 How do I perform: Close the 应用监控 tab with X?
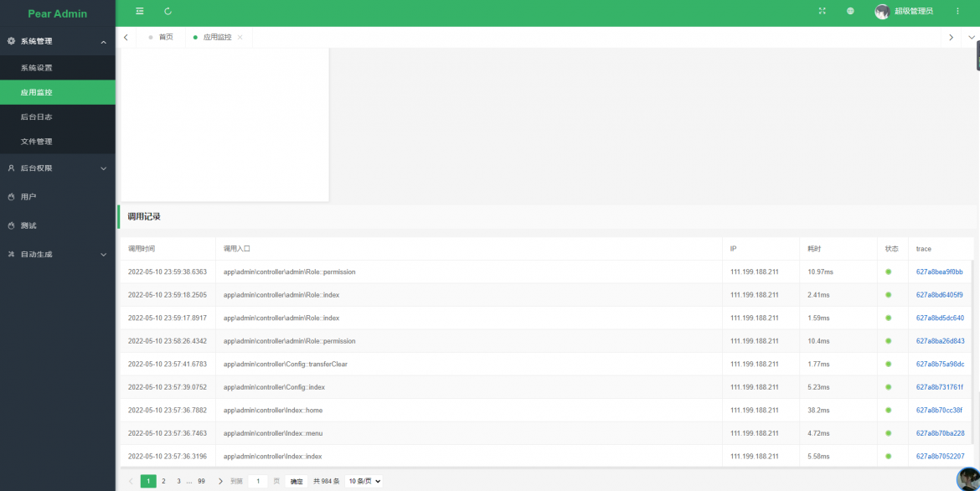point(240,38)
